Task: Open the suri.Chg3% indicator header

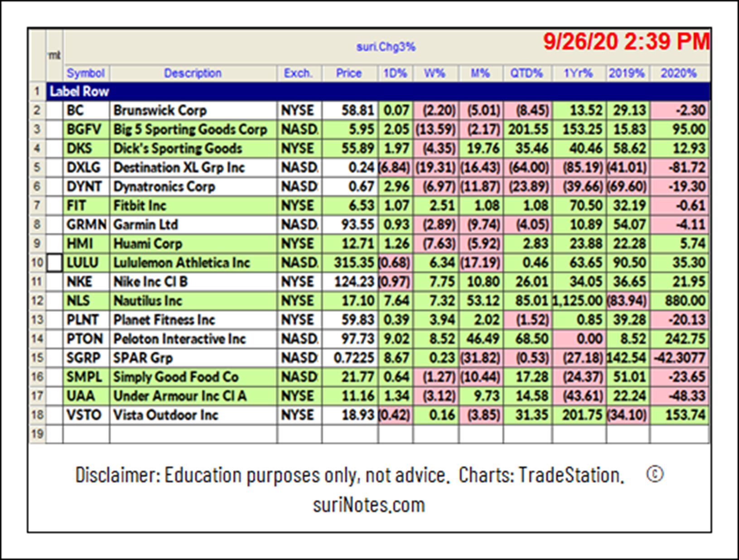Action: [386, 47]
